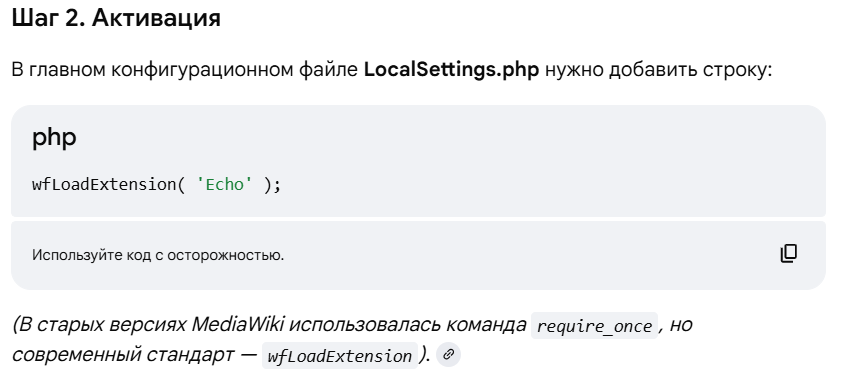The image size is (841, 379).
Task: Click the 'Используйте код с осторожностью.' notice
Action: coord(158,255)
